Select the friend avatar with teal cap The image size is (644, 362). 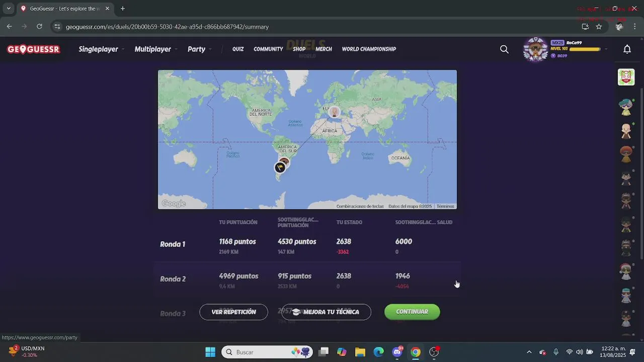coord(626,107)
